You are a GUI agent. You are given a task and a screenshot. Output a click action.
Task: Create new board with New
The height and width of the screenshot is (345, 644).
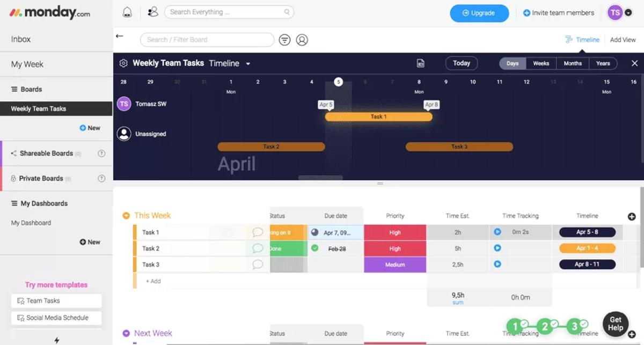[90, 128]
